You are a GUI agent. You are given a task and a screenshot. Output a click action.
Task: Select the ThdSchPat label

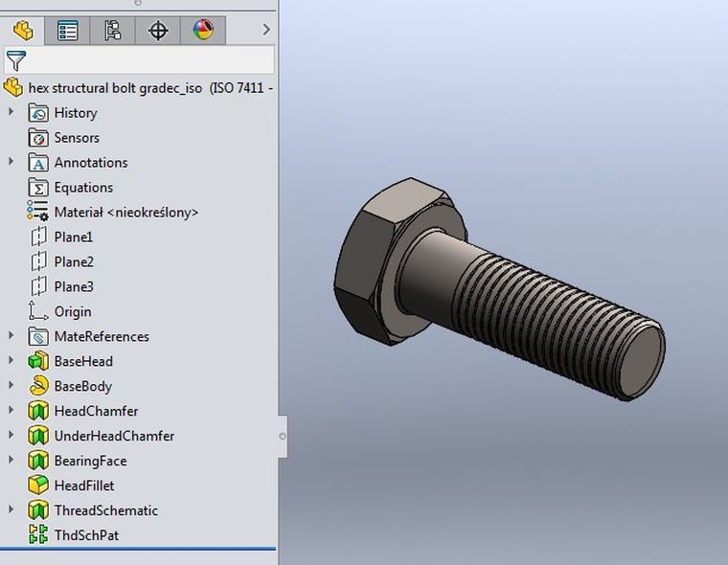[86, 535]
